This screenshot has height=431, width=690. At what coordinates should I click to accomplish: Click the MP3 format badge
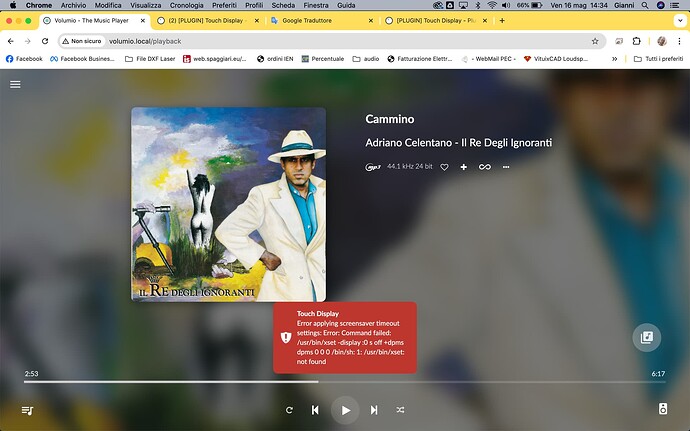point(373,167)
